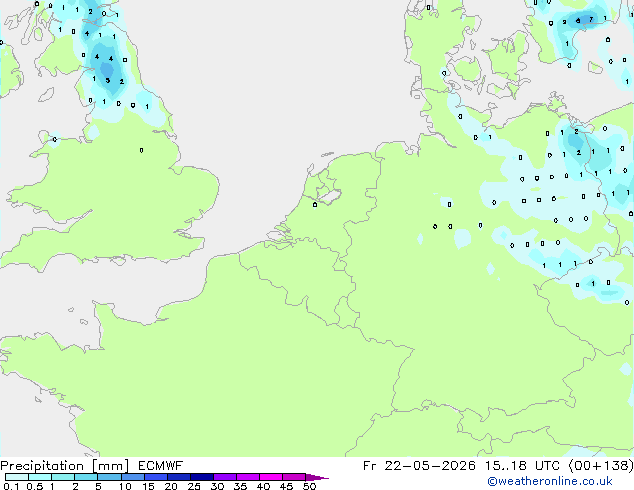This screenshot has height=490, width=634.
Task: Pick the 1–2 mm legend color box
Action: (63, 477)
